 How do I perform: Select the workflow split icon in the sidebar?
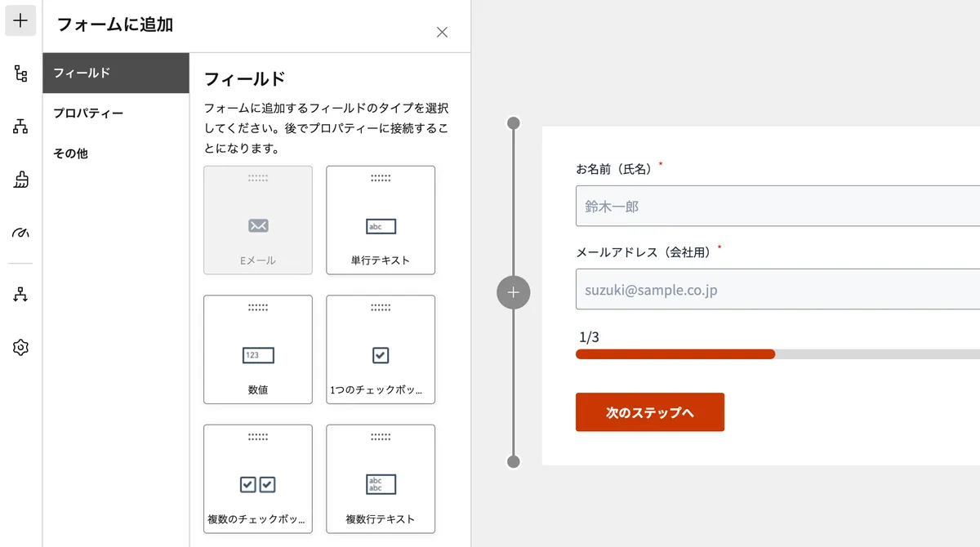click(20, 294)
